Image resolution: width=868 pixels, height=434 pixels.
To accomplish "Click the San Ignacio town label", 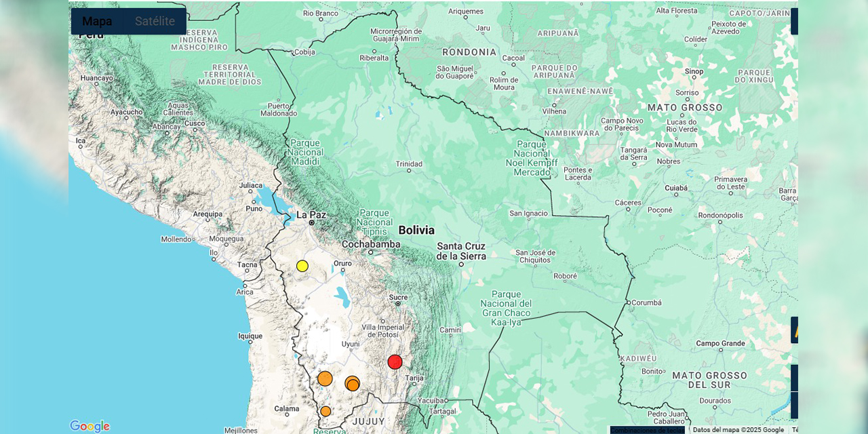I will 528,214.
